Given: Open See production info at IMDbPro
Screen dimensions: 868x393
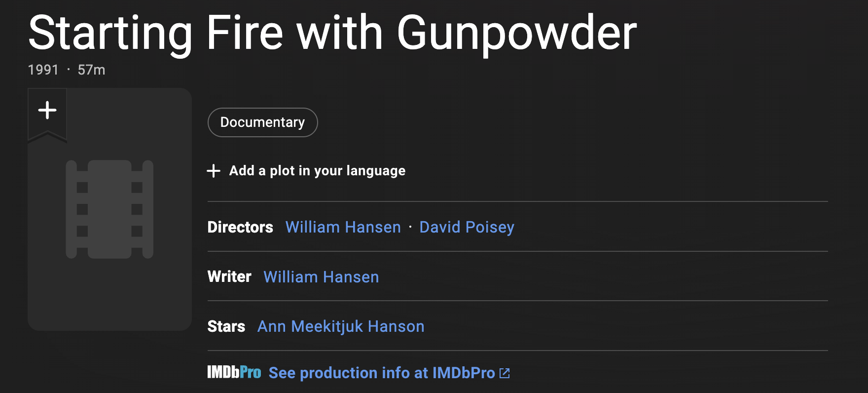Looking at the screenshot, I should [382, 373].
